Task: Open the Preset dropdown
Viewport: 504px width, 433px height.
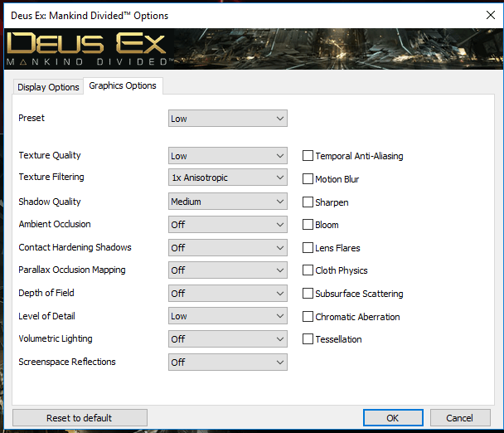Action: [227, 119]
